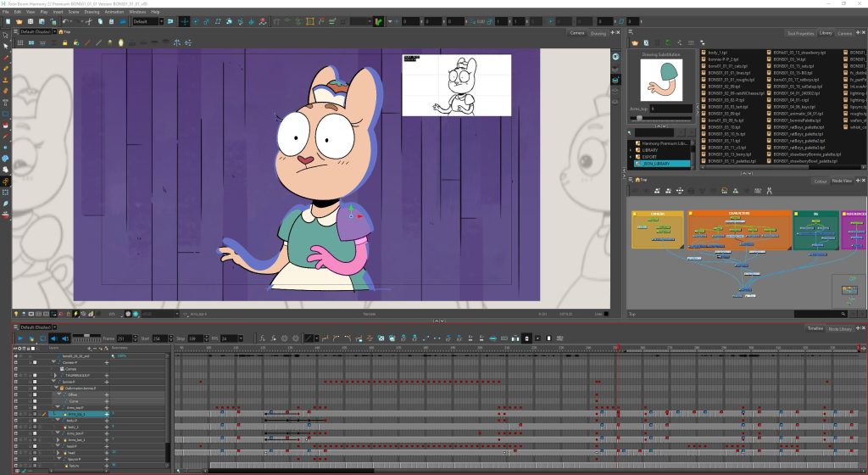This screenshot has height=475, width=868.
Task: Open Library folder icon in Library toolbar
Action: [635, 42]
